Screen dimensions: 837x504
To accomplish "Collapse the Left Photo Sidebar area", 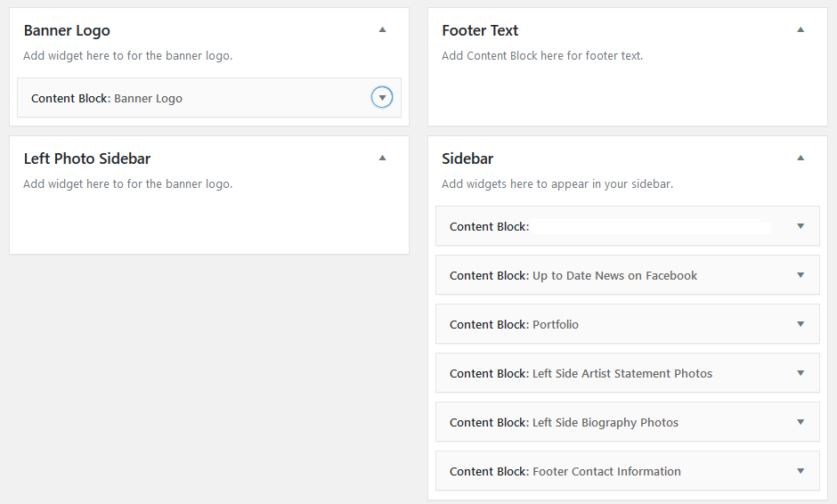I will (382, 158).
